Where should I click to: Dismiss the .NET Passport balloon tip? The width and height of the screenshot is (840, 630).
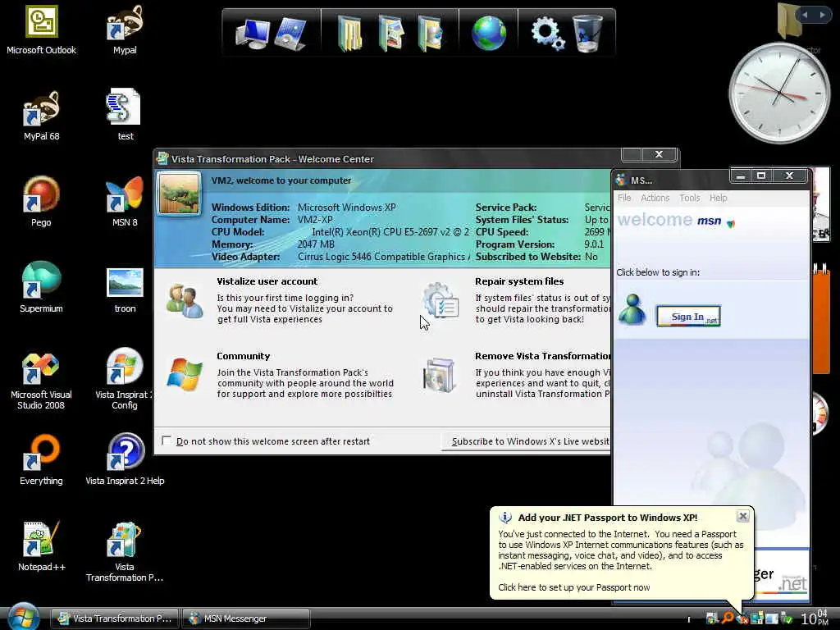742,516
